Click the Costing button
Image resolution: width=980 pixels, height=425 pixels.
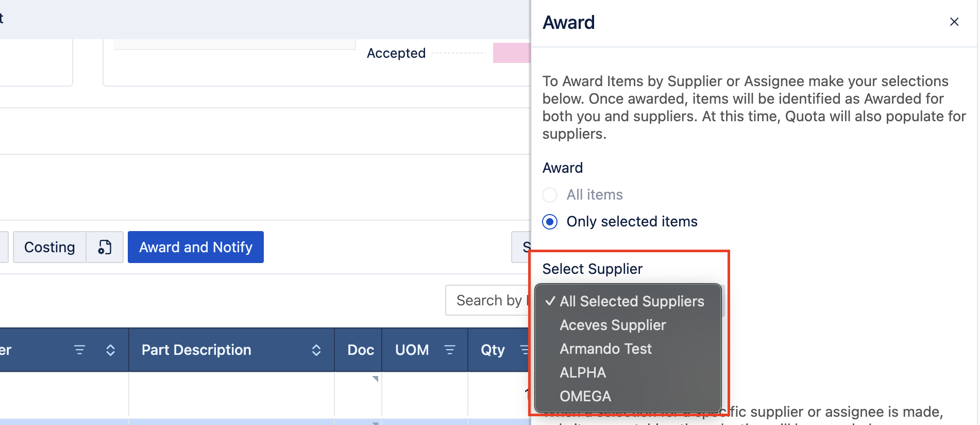49,247
